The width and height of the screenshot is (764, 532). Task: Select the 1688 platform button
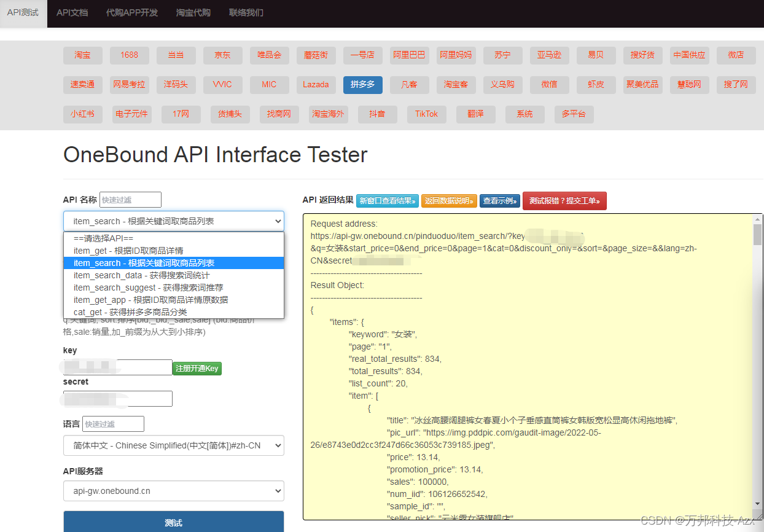tap(130, 55)
